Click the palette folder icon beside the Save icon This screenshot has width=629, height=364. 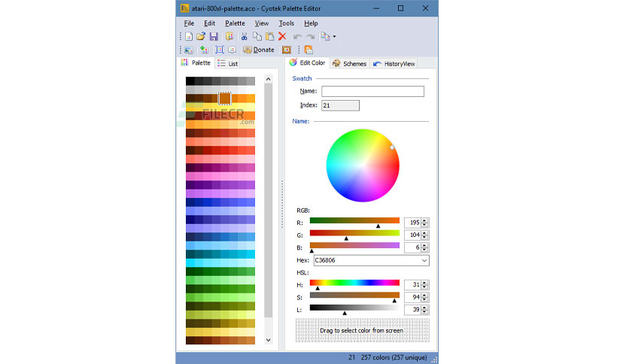coord(229,37)
